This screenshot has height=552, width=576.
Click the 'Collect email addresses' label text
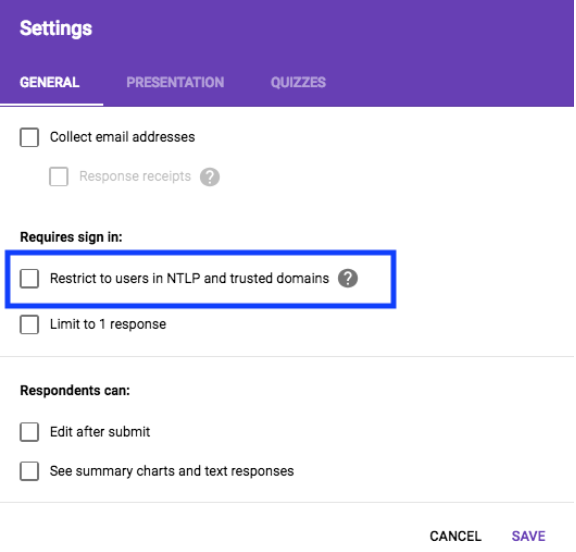pos(122,137)
